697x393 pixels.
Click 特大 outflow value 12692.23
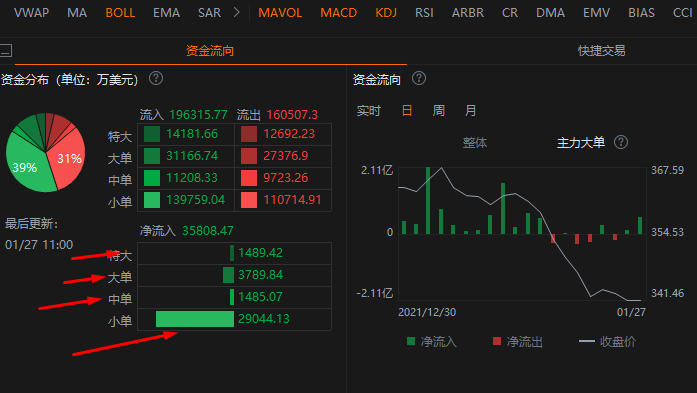pyautogui.click(x=289, y=134)
